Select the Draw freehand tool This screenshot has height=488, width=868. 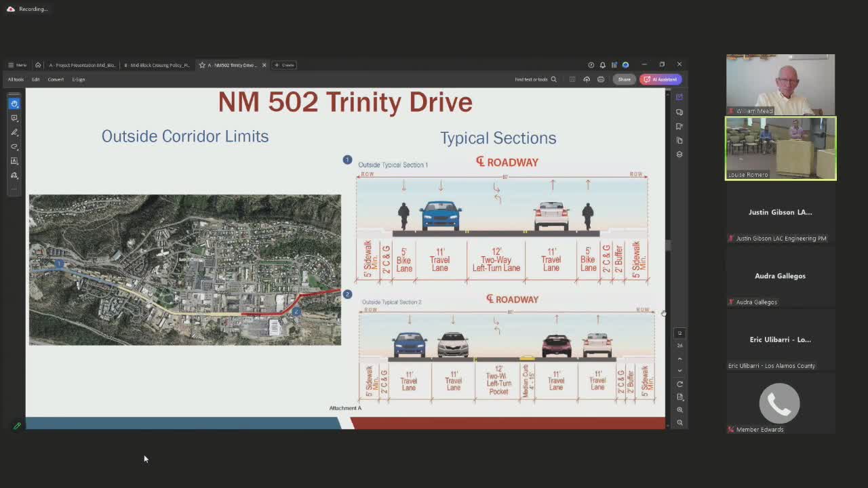click(x=14, y=146)
